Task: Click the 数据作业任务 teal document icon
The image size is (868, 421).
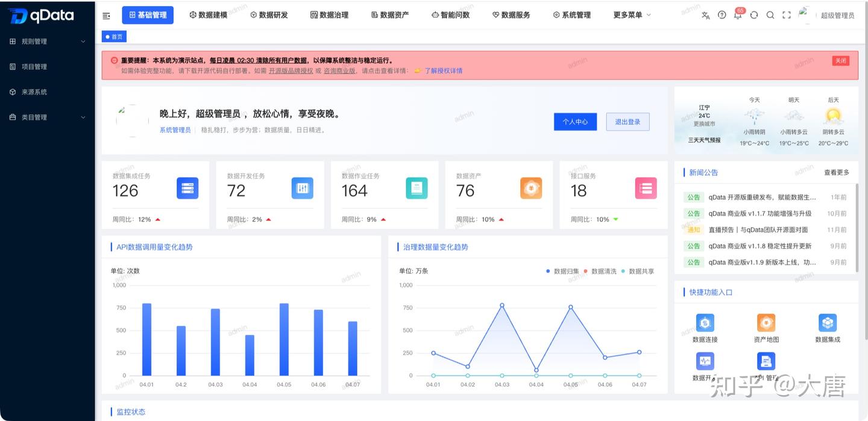Action: [417, 189]
